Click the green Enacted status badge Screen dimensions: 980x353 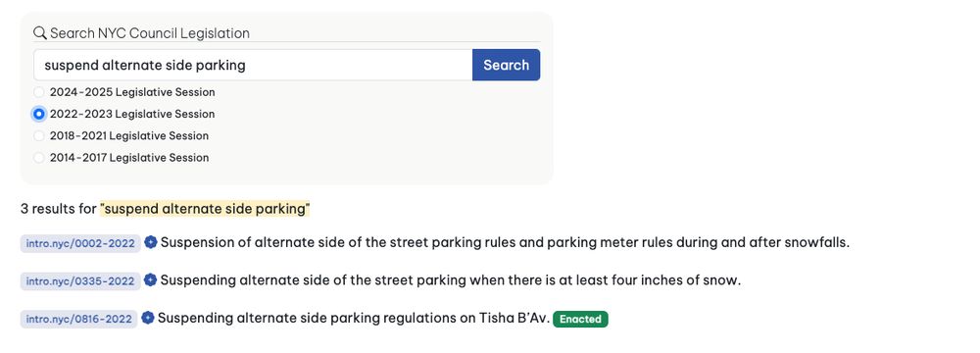(x=580, y=319)
